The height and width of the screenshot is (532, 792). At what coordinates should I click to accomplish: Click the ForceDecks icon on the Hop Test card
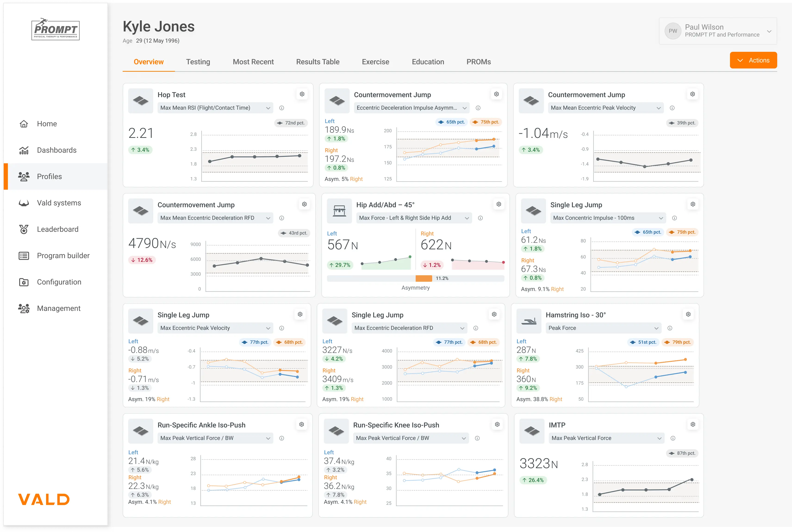click(140, 101)
